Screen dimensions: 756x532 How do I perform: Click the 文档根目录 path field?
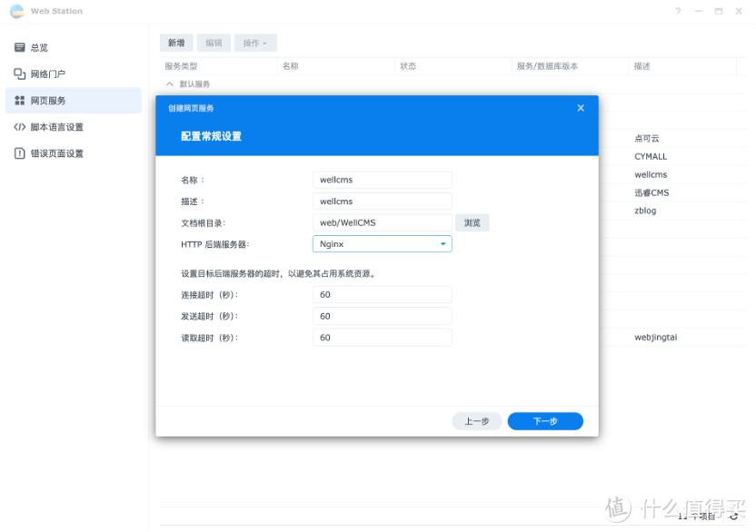383,222
